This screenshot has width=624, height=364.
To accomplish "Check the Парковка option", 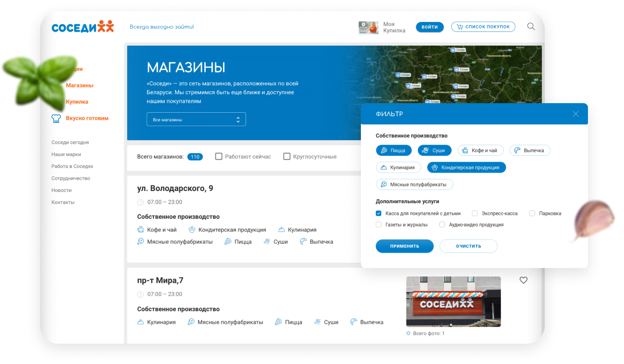I will (532, 214).
